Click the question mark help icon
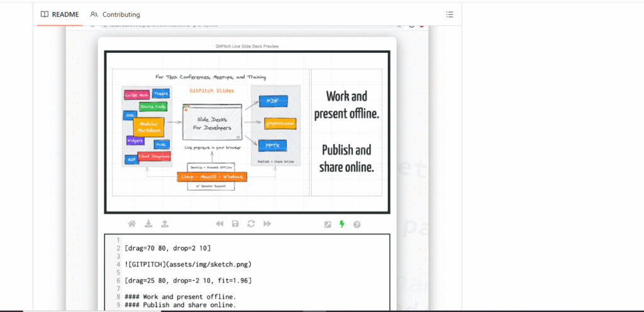Viewport: 644px width, 312px height. 357,225
